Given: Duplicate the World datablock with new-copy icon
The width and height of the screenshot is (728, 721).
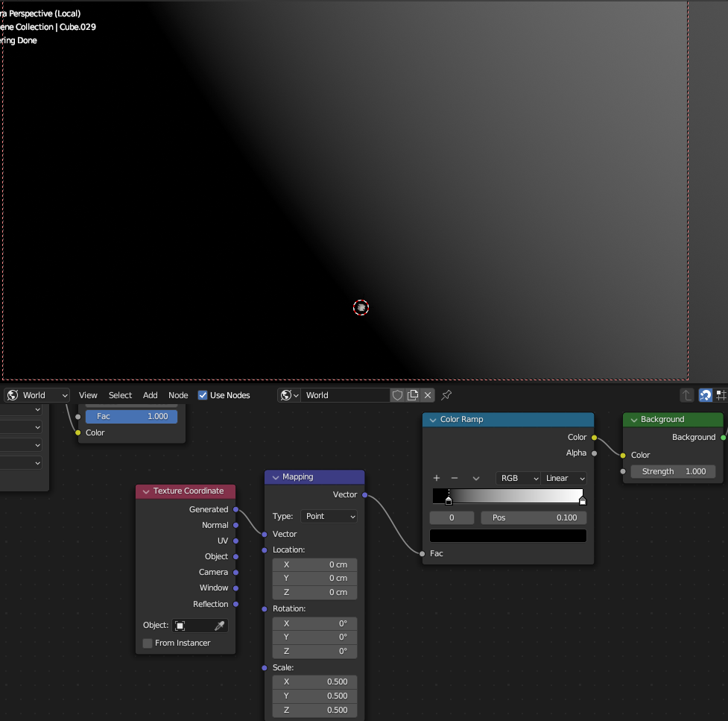Looking at the screenshot, I should tap(413, 395).
